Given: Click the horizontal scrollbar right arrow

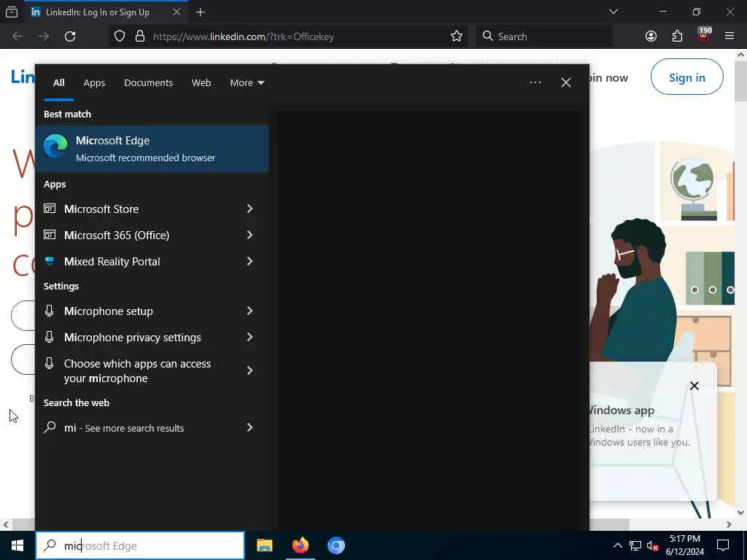Looking at the screenshot, I should click(729, 524).
